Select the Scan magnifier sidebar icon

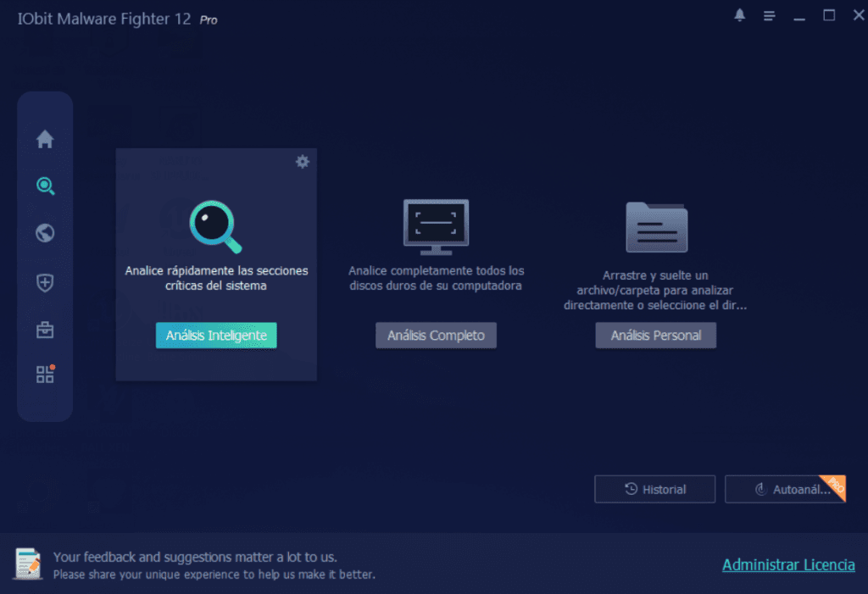pyautogui.click(x=46, y=186)
